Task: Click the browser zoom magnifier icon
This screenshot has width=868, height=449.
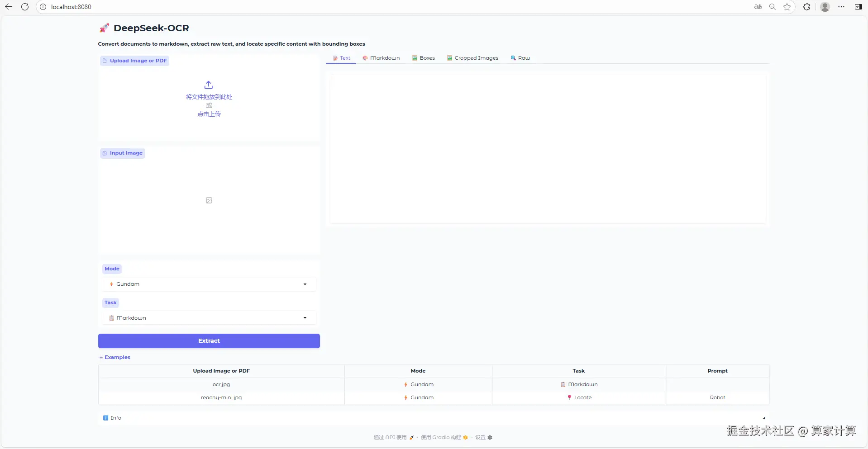Action: click(x=773, y=7)
